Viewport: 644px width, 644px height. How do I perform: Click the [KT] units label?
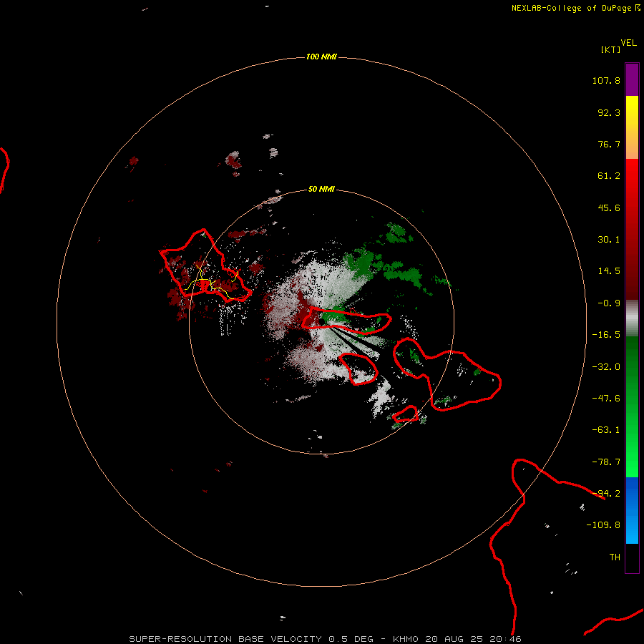tap(610, 49)
